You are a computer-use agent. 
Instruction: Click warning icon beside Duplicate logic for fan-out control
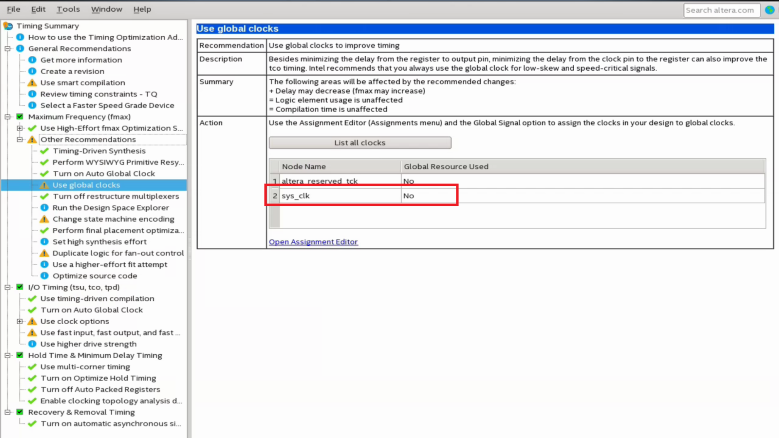(44, 253)
